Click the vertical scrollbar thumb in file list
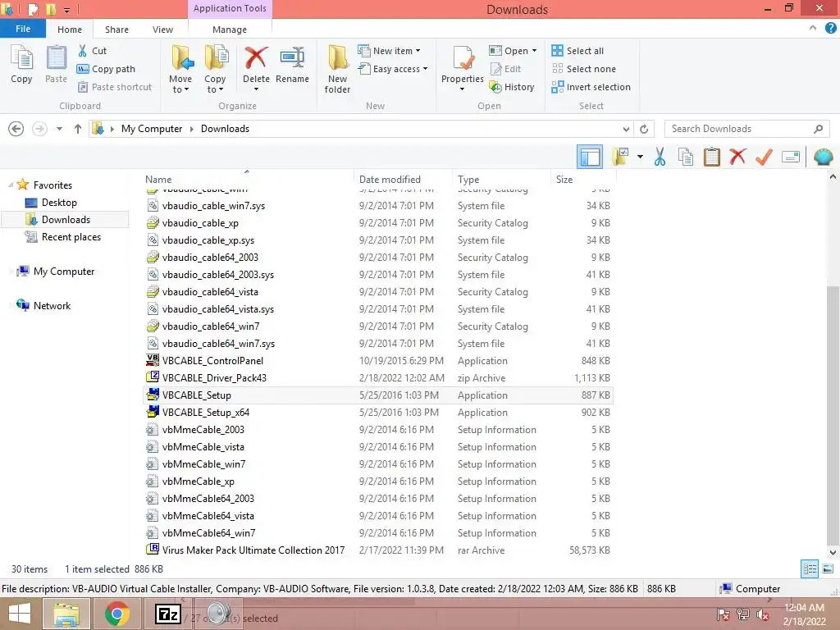 click(833, 415)
